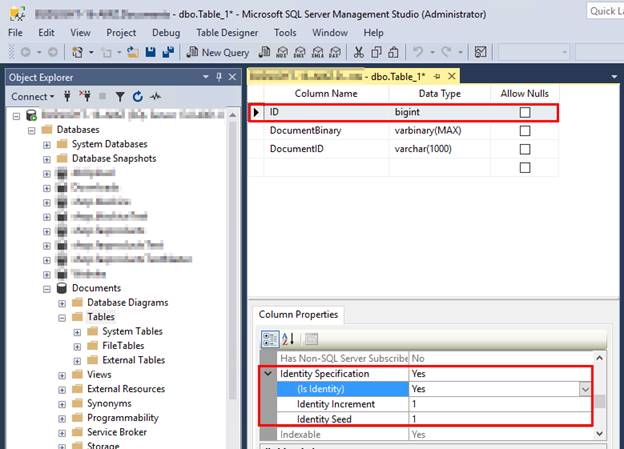Click the Copy icon in toolbar
Image resolution: width=624 pixels, height=449 pixels.
point(376,52)
